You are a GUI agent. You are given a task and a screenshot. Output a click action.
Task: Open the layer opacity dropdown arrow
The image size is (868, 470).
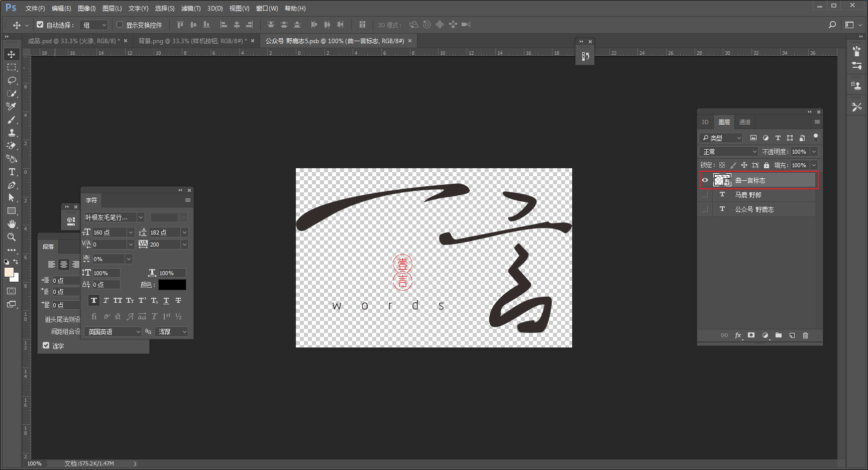click(x=814, y=152)
